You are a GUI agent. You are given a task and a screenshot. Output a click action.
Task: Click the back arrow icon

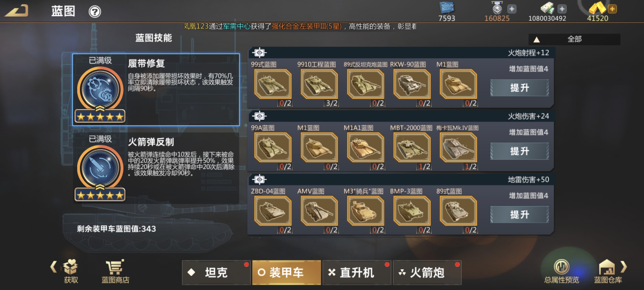[16, 11]
